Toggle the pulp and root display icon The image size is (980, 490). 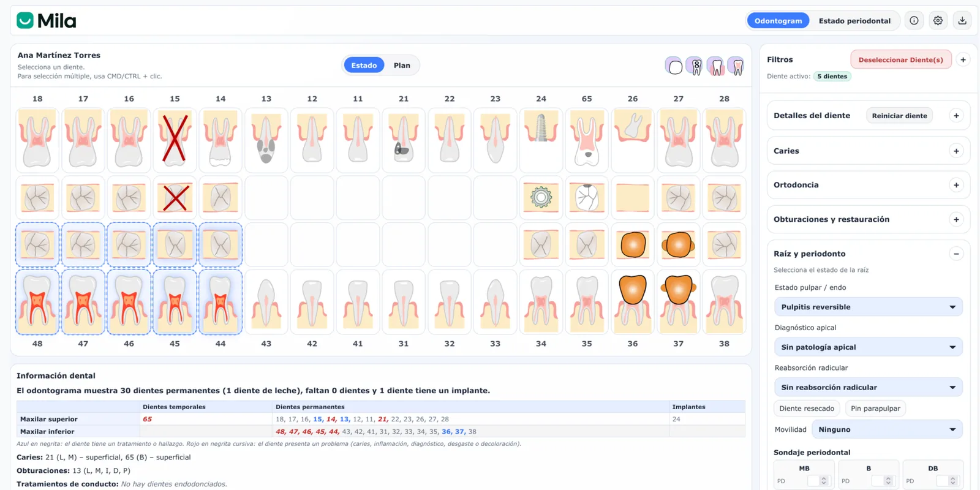pos(736,66)
